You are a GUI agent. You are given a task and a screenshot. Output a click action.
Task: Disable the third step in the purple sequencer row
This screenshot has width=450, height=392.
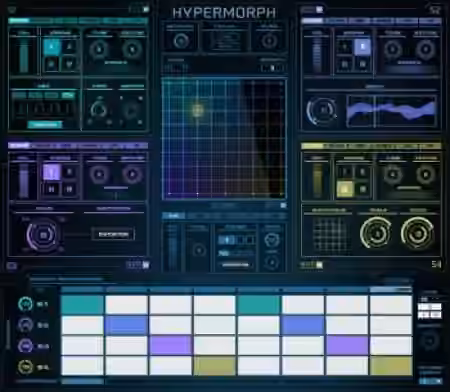point(170,345)
